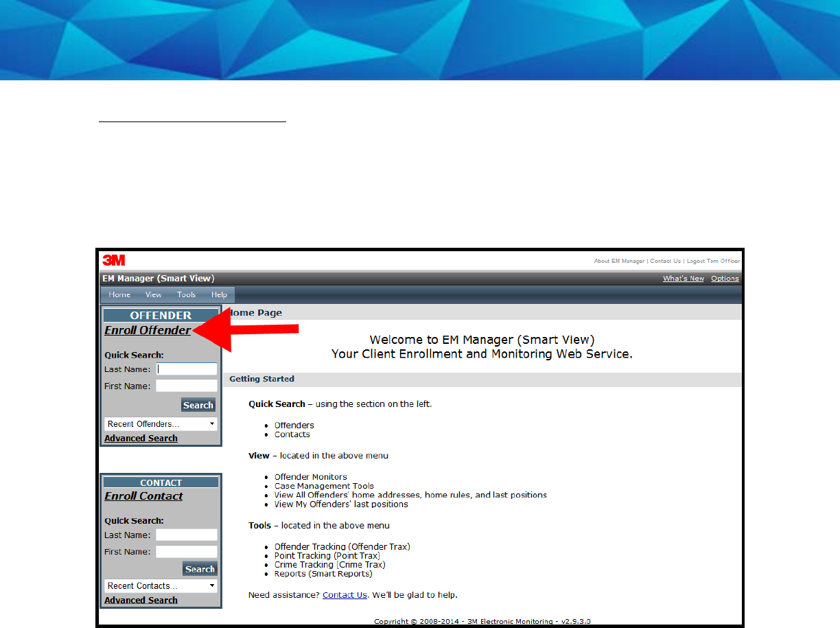Open the About EM Manager link

tap(619, 261)
